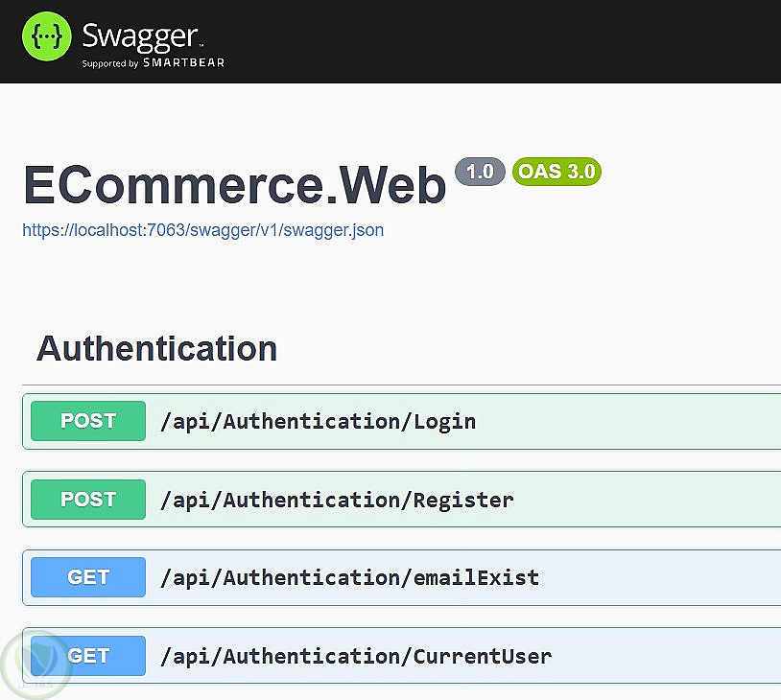Expand the /api/Authentication/CurrentUser endpoint path

pos(356,656)
